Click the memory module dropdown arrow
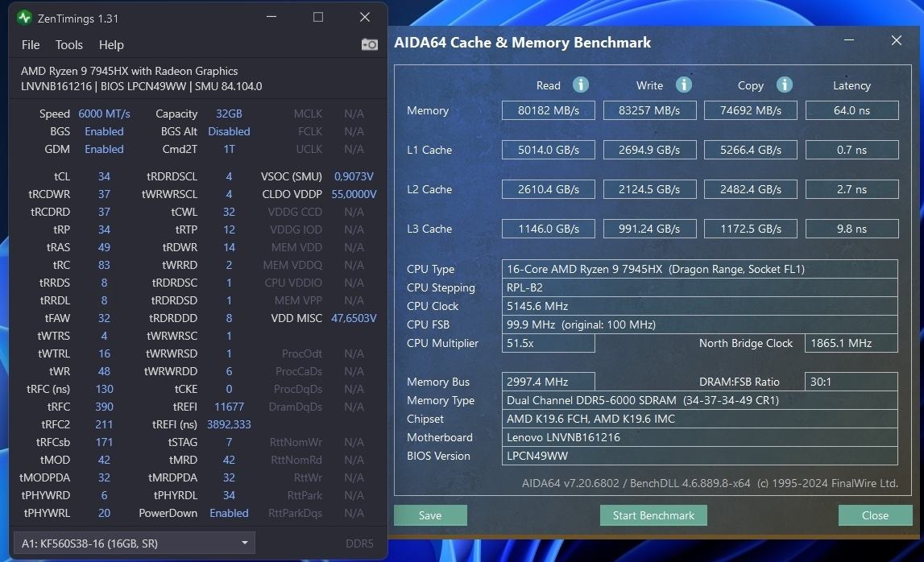Viewport: 924px width, 562px height. coord(245,543)
